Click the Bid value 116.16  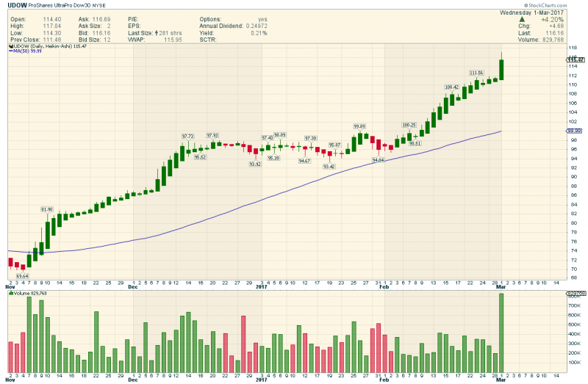pyautogui.click(x=101, y=33)
